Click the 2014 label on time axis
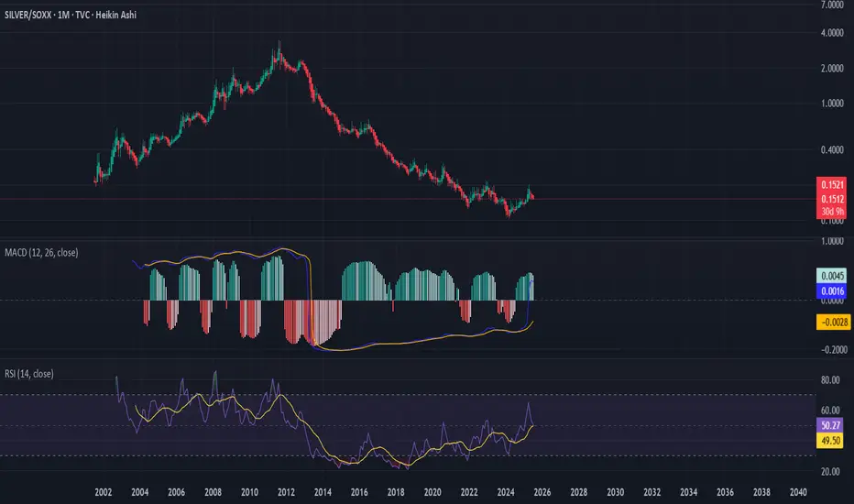Screen dimensions: 854x504 coord(323,493)
